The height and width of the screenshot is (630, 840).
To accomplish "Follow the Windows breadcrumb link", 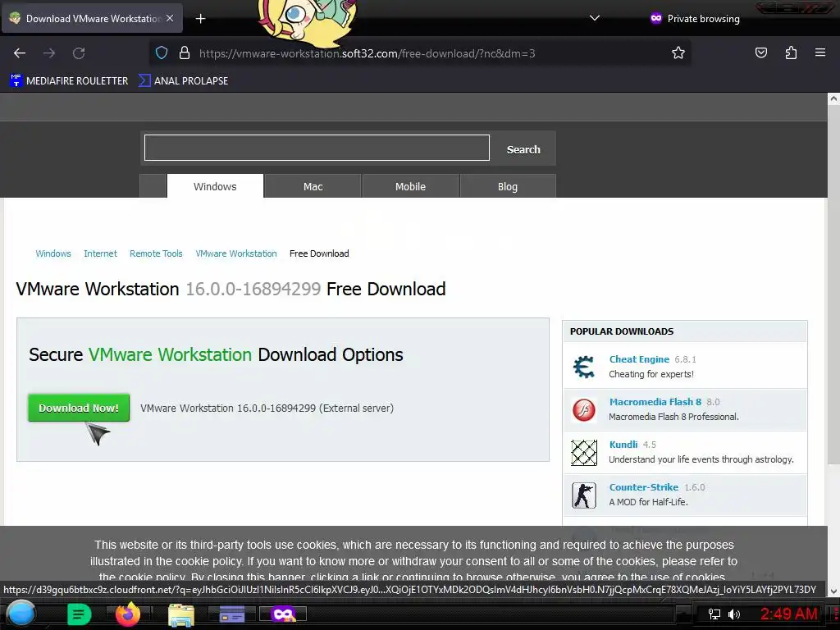I will pos(53,253).
